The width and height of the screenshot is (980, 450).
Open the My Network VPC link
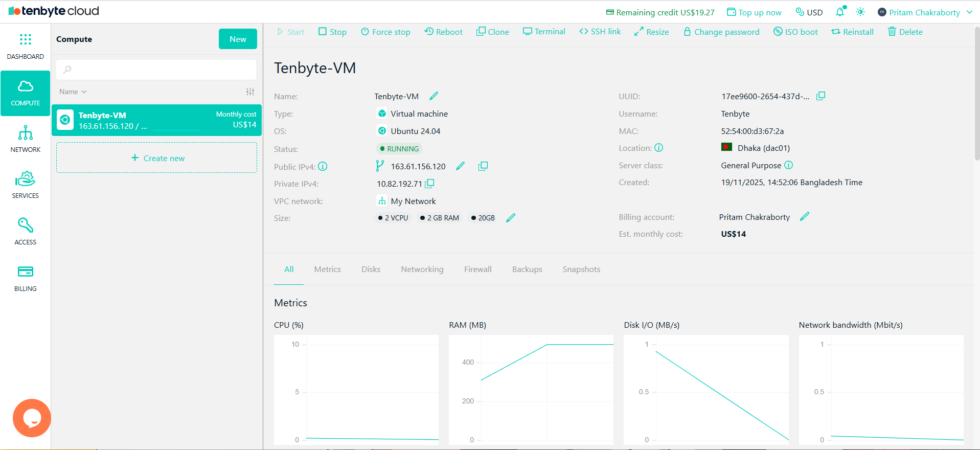413,201
